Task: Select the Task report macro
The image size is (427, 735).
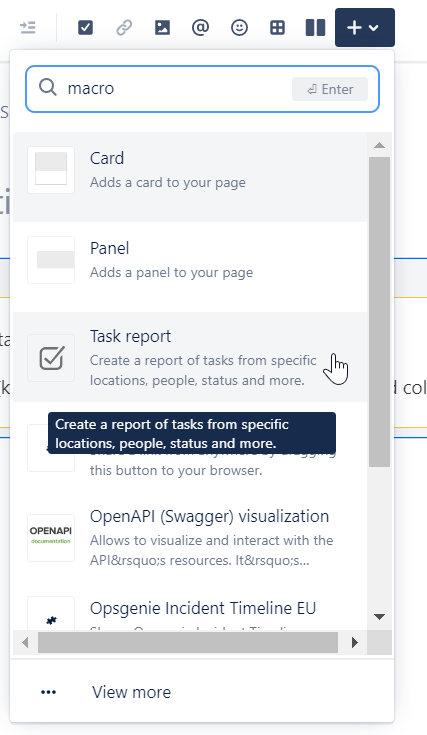Action: click(190, 357)
